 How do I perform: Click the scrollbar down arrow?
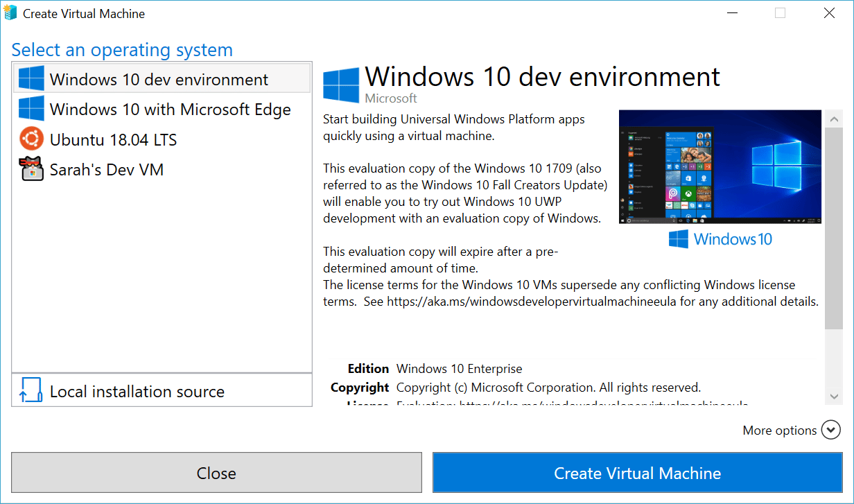[834, 396]
